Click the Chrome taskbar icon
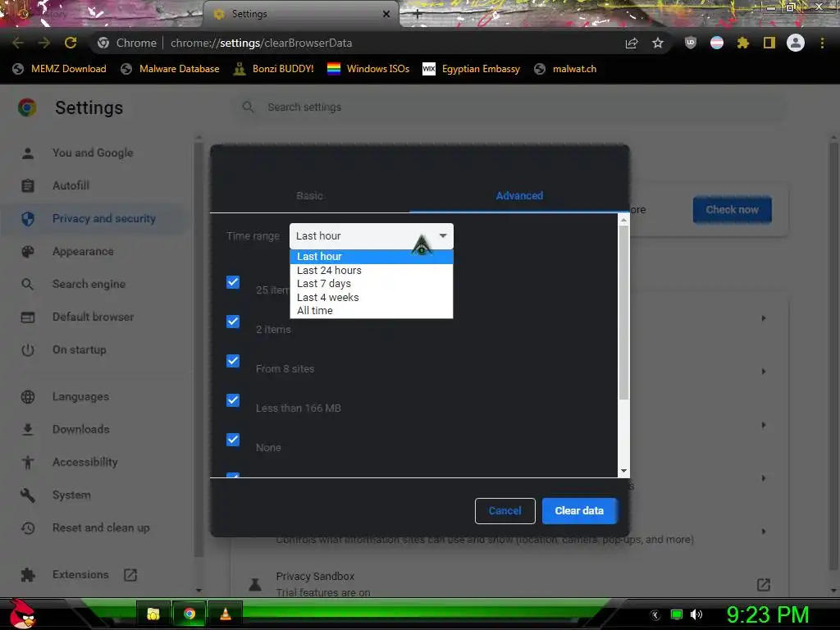Image resolution: width=840 pixels, height=630 pixels. 189,614
